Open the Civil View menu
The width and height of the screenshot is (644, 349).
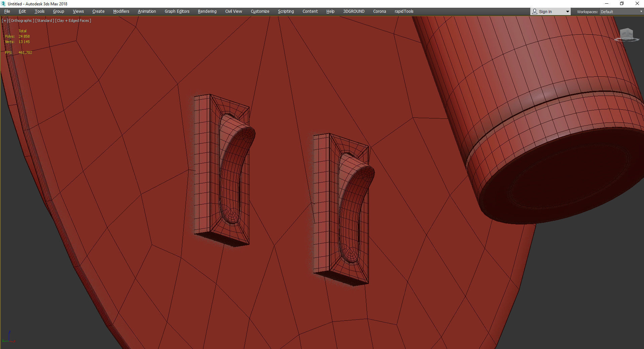click(234, 11)
